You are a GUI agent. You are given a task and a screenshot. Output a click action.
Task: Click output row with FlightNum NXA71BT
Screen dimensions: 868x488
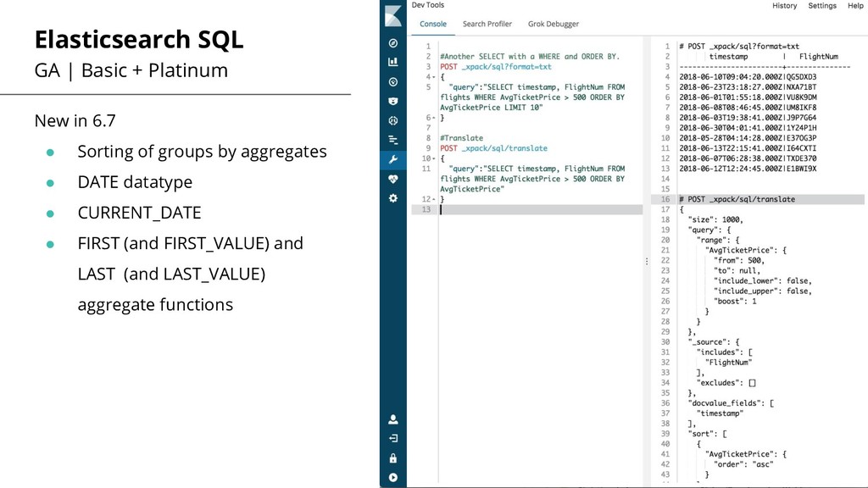click(748, 87)
